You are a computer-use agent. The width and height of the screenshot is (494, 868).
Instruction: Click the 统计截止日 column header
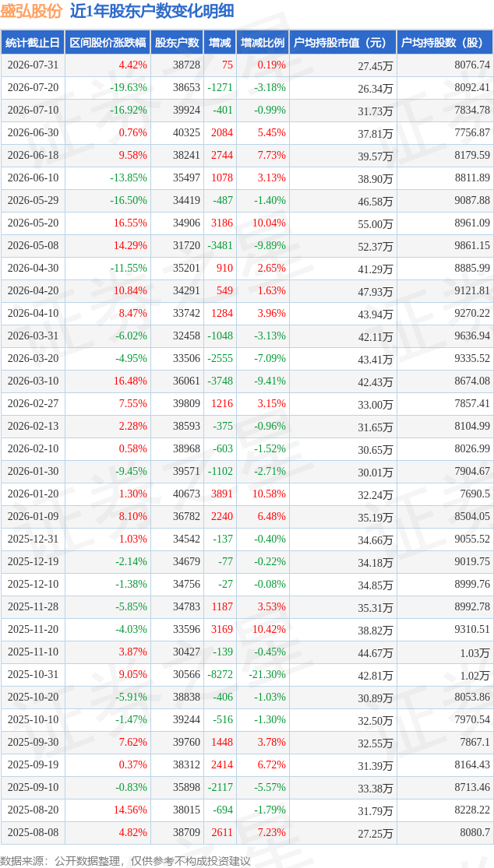(33, 43)
